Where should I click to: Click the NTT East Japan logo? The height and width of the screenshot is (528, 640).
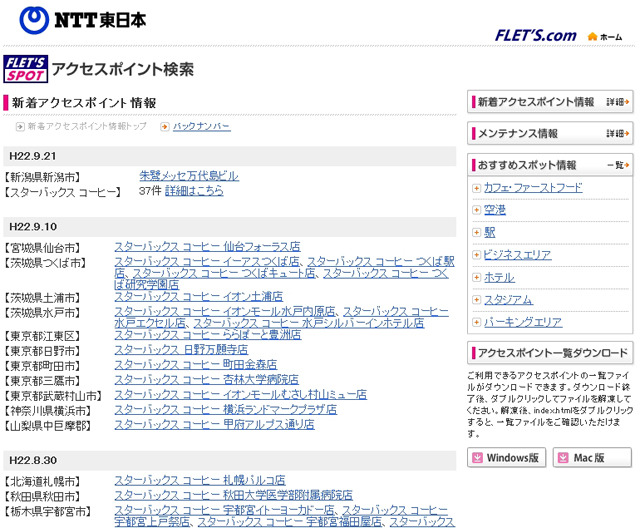[83, 20]
